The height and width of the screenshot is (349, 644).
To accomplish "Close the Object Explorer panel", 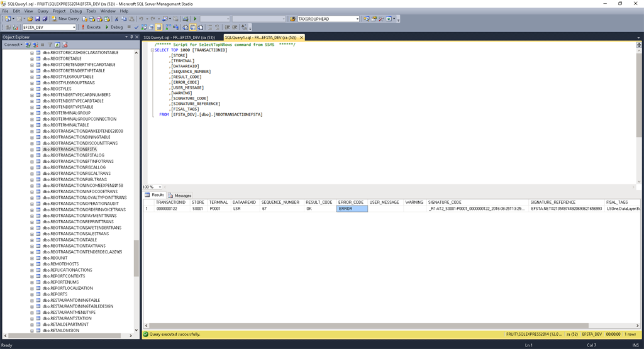I will click(137, 37).
